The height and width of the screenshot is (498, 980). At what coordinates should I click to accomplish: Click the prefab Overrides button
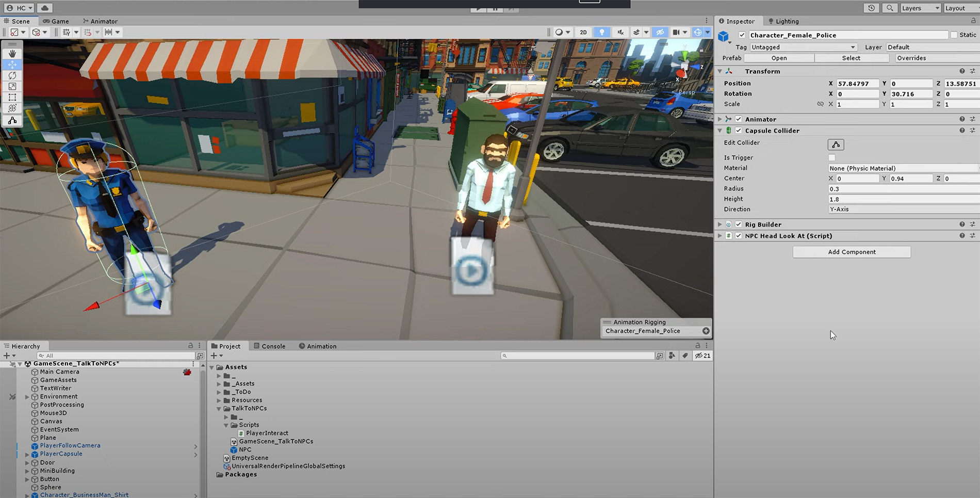pos(911,58)
